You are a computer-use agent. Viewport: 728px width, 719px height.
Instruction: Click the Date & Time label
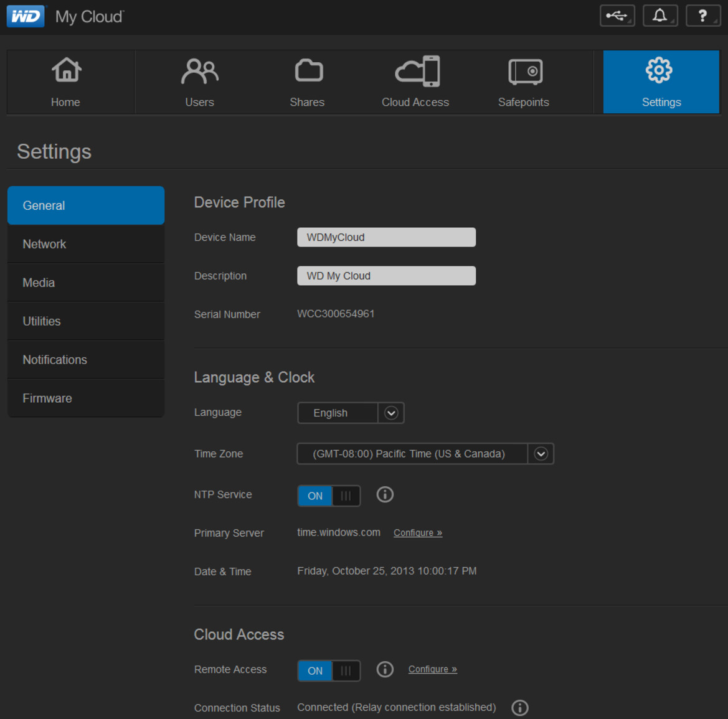222,571
